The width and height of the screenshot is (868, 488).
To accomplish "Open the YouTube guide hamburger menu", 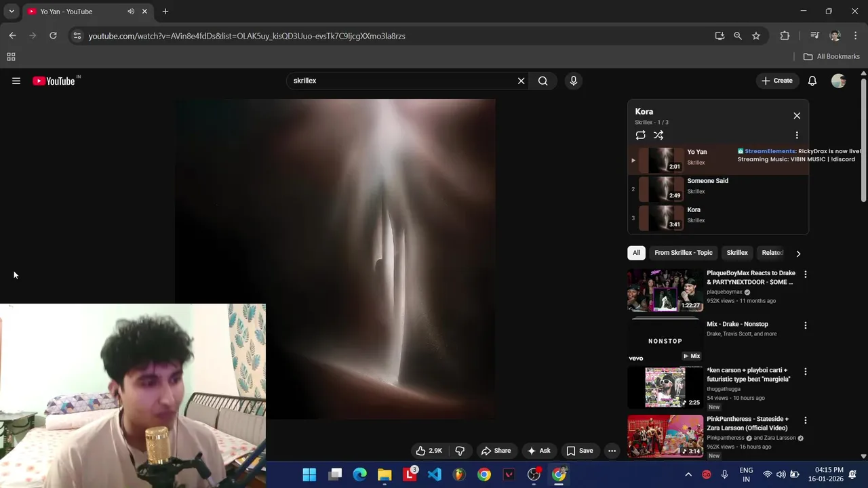I will pos(16,81).
